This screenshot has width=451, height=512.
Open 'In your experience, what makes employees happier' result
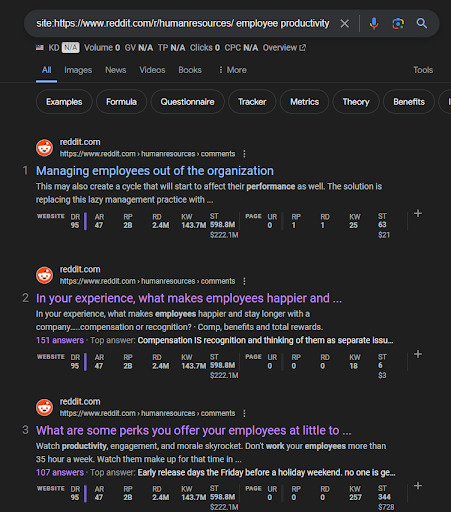pos(189,298)
